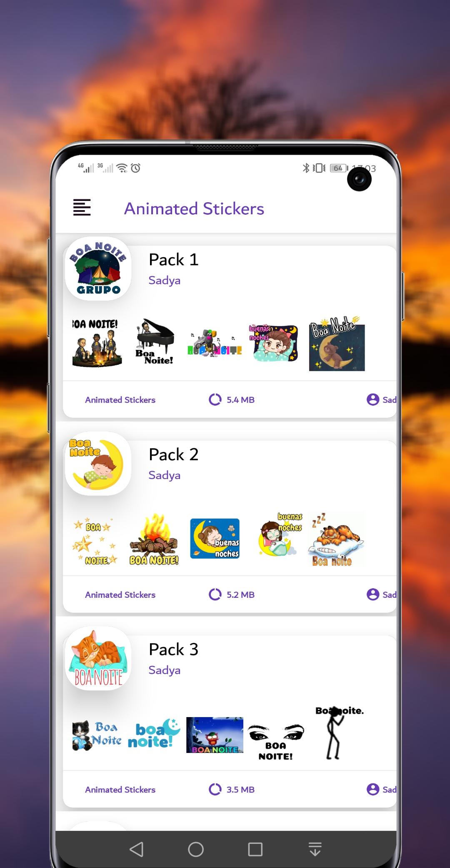Viewport: 450px width, 868px height.
Task: Tap the author profile icon in Pack 2
Action: point(372,594)
